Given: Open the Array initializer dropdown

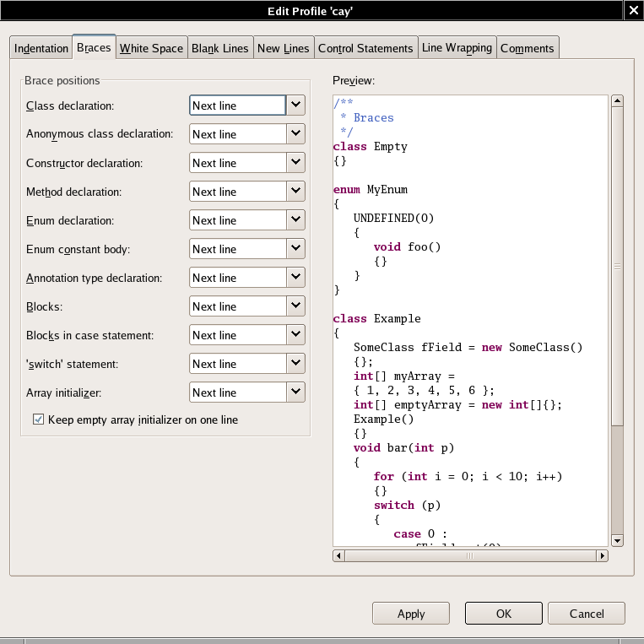Looking at the screenshot, I should [295, 392].
